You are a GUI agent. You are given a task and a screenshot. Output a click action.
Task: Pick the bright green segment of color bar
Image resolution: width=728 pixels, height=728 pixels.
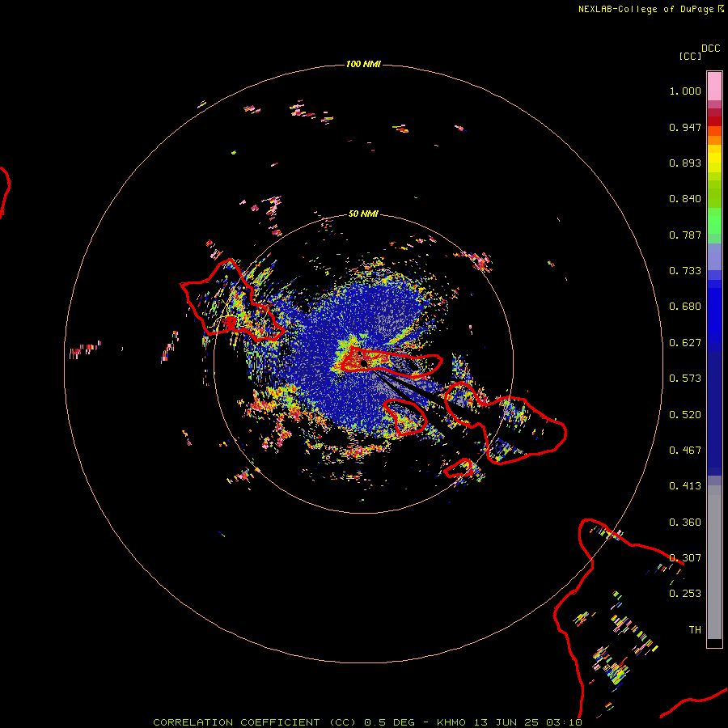[714, 221]
